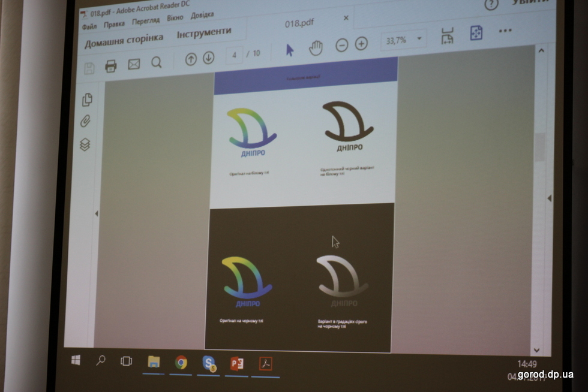Click the page number field

235,56
